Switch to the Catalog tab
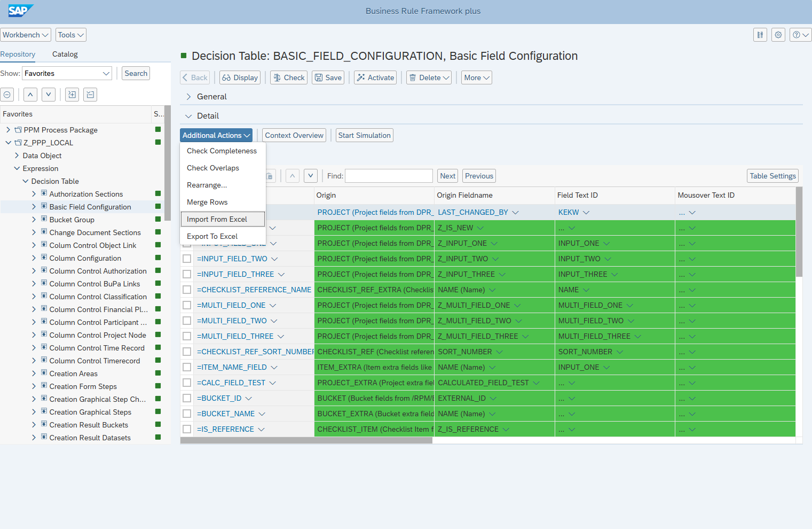Viewport: 812px width, 529px height. coord(65,54)
